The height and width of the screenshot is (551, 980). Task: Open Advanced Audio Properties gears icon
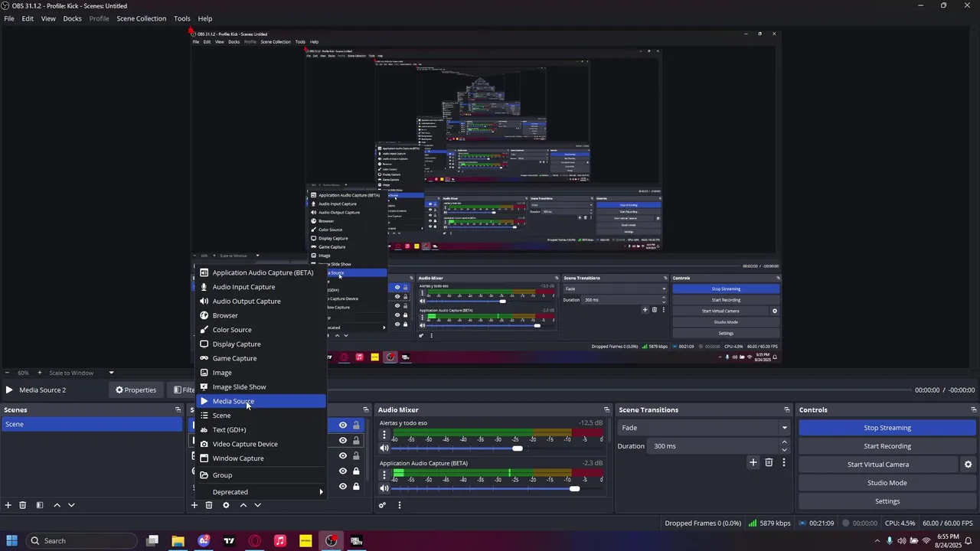click(382, 505)
